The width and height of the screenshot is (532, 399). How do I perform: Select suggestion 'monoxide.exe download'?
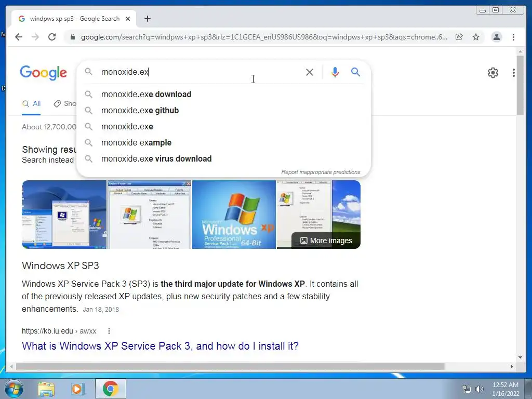tap(224, 95)
